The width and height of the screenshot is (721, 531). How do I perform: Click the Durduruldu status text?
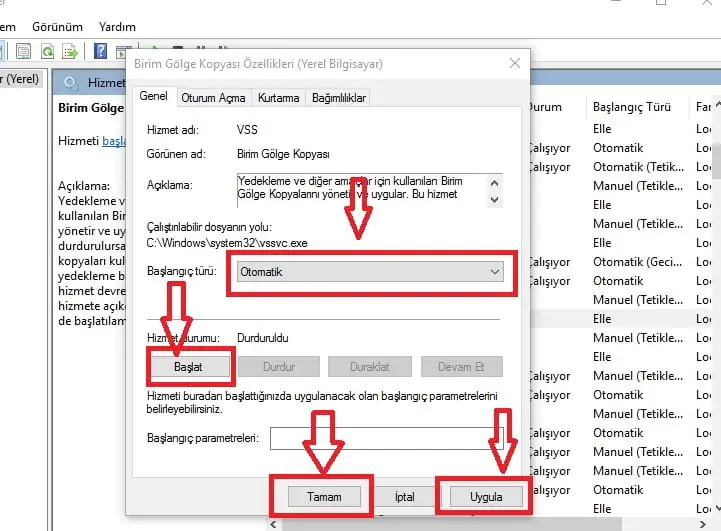[263, 338]
